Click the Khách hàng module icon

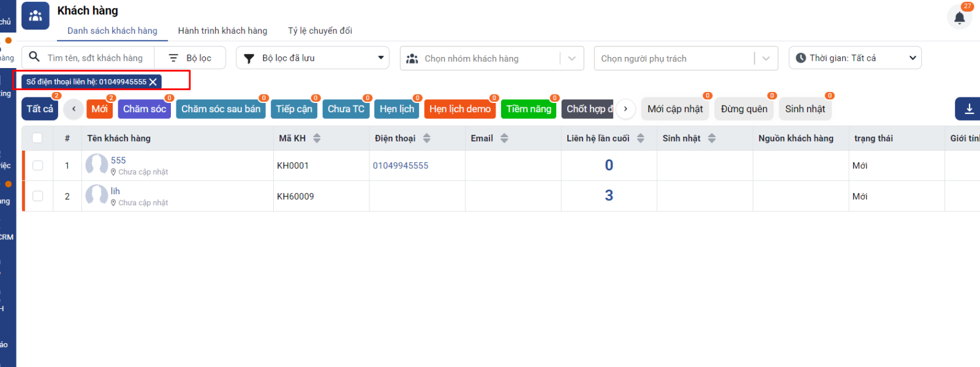pos(36,16)
